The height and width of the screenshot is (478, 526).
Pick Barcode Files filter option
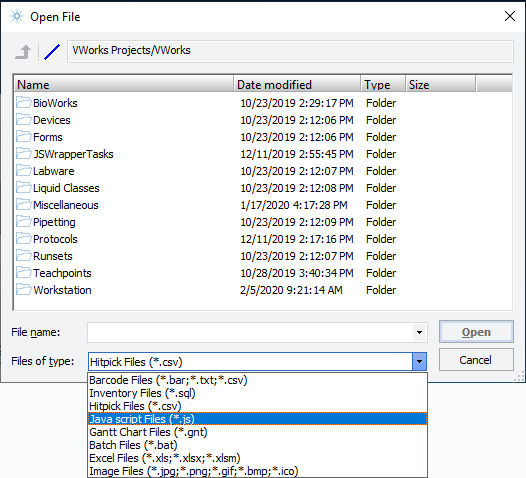[257, 380]
